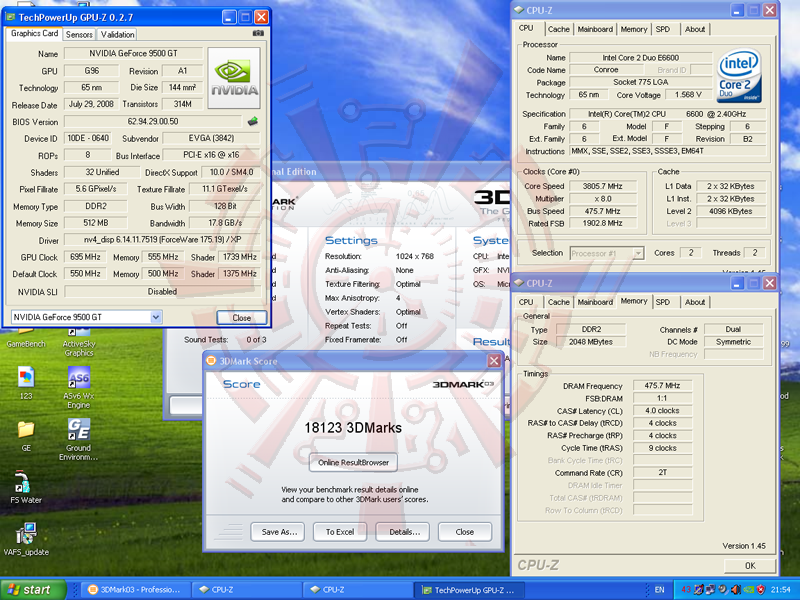
Task: Select the Ground Environment desktop icon
Action: point(79,439)
